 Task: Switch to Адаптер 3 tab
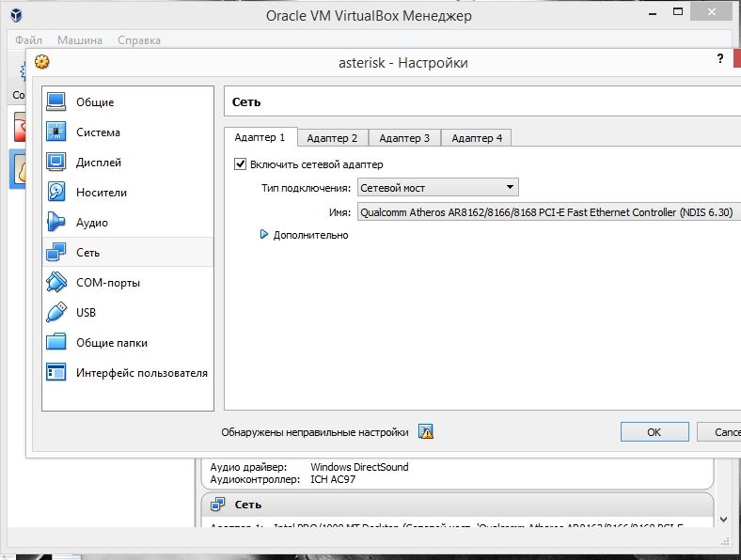click(404, 138)
